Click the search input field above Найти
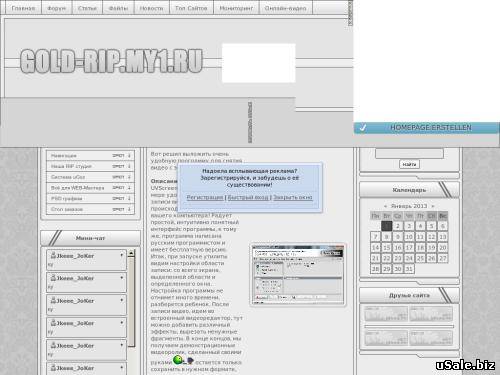 click(x=409, y=153)
